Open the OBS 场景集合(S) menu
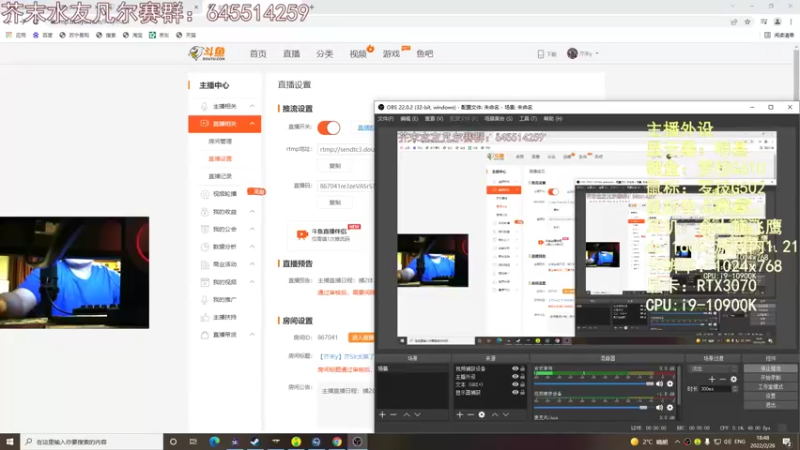Screen dimensions: 800x450 pyautogui.click(x=498, y=118)
